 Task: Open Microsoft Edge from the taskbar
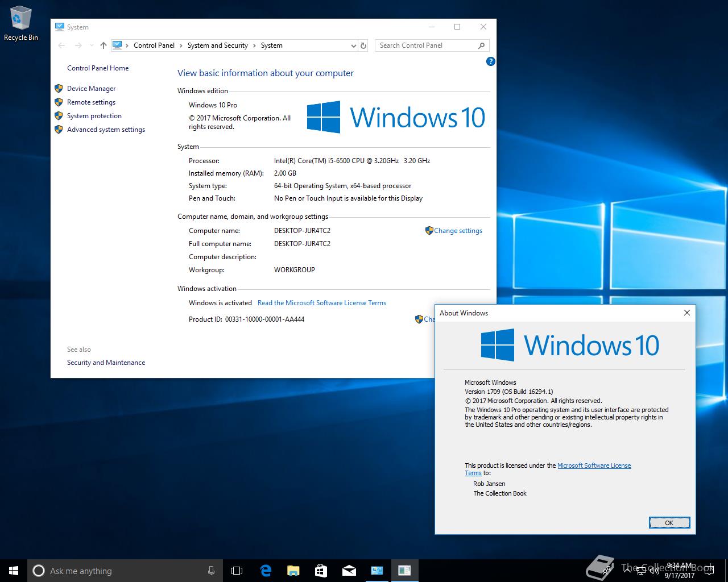[x=266, y=571]
